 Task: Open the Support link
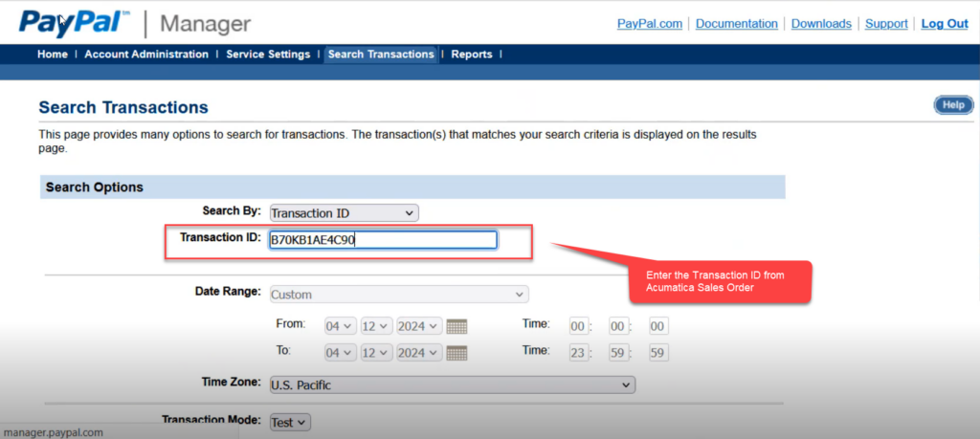tap(886, 24)
